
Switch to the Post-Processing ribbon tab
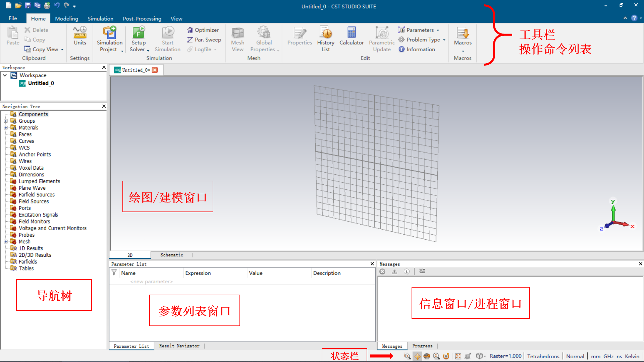coord(142,19)
